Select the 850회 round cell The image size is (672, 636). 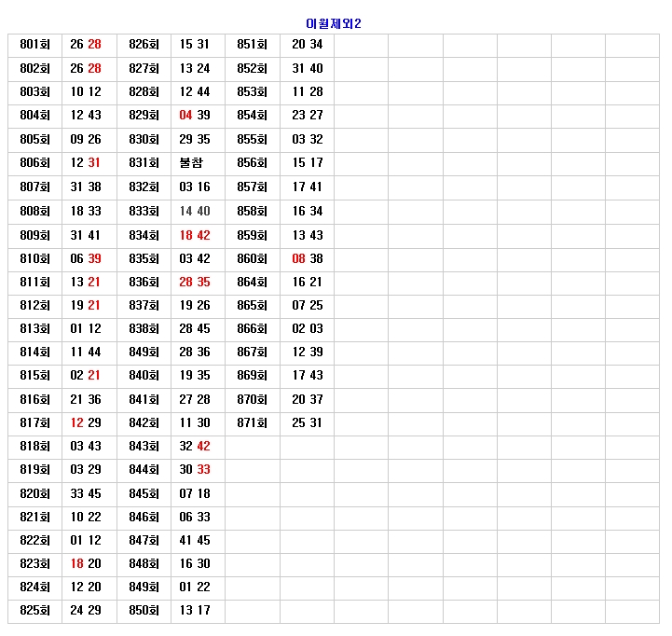144,611
